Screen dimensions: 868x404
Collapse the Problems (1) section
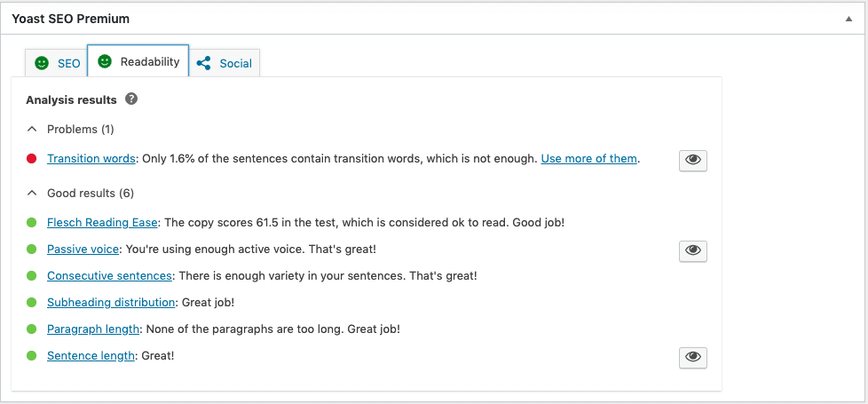[x=32, y=129]
